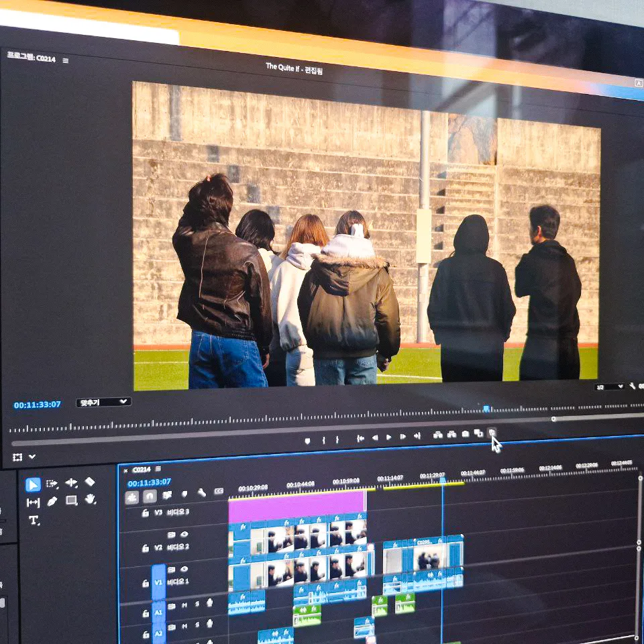644x644 pixels.
Task: Click Export Frame camera icon
Action: coord(465,434)
